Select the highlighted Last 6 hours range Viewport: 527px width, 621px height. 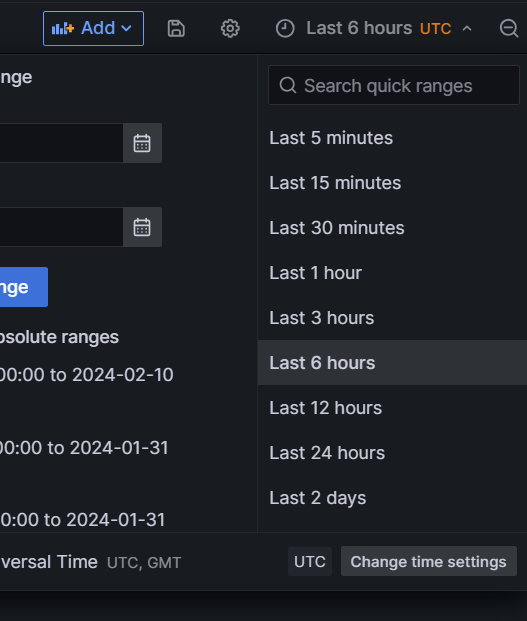pyautogui.click(x=392, y=363)
